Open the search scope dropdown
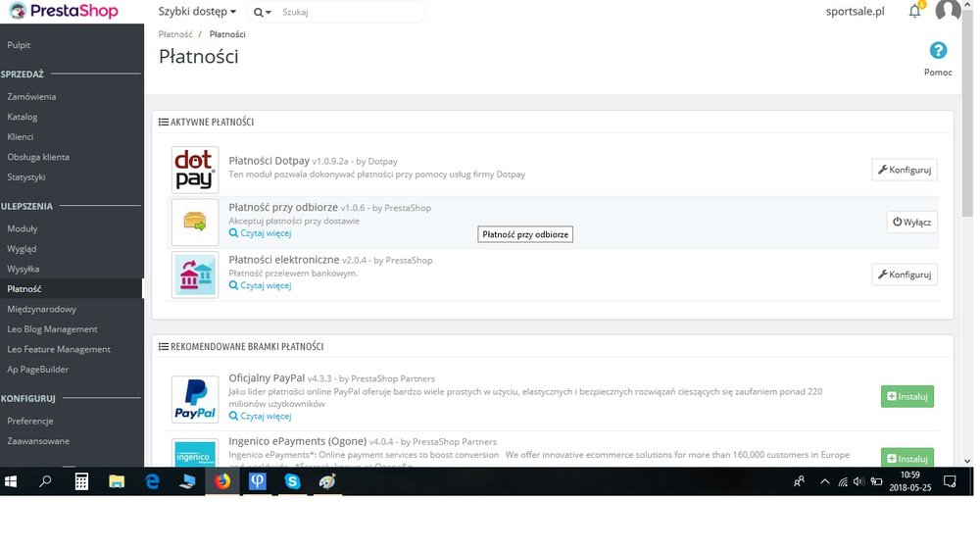This screenshot has height=551, width=980. 263,12
